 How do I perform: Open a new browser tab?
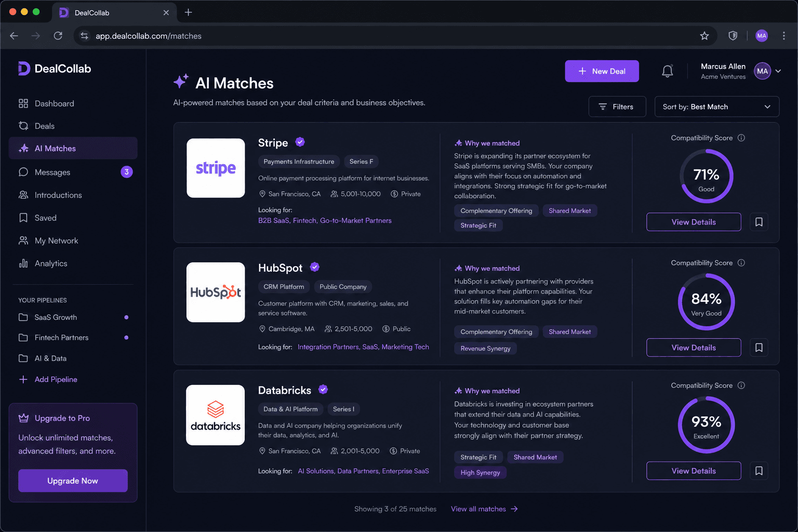pyautogui.click(x=188, y=12)
